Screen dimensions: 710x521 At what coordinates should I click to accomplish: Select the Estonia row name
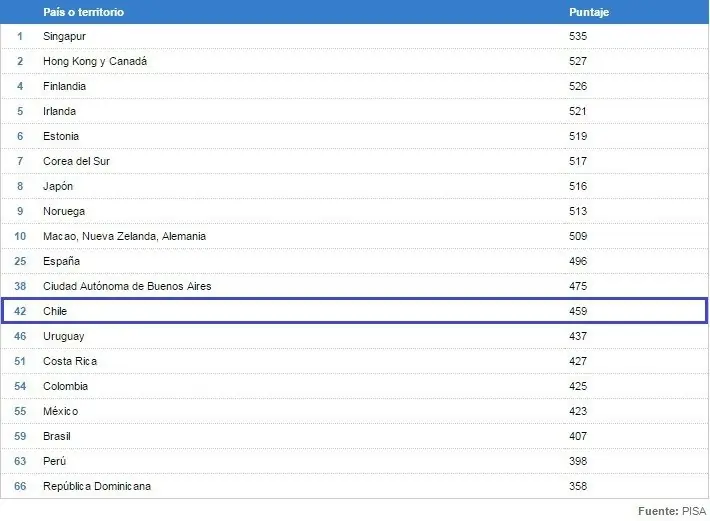tap(61, 136)
